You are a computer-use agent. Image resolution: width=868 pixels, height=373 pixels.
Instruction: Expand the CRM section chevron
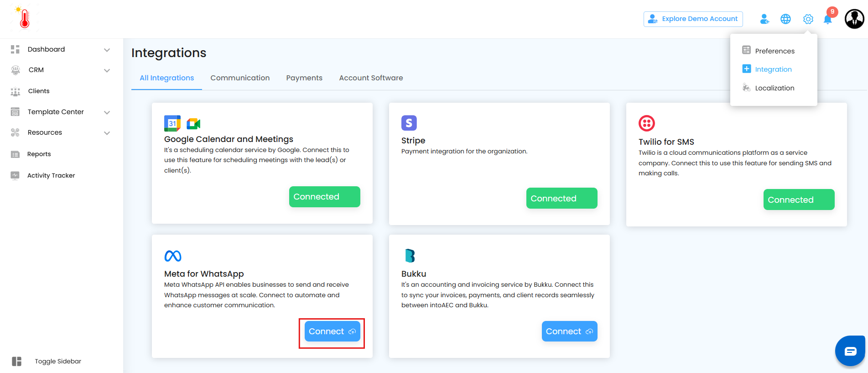(x=107, y=70)
